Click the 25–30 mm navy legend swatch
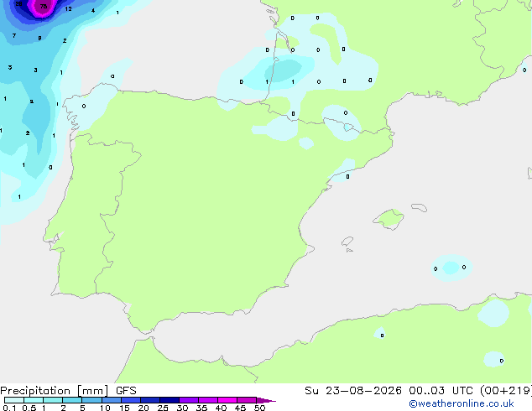The height and width of the screenshot is (411, 532). [x=170, y=400]
